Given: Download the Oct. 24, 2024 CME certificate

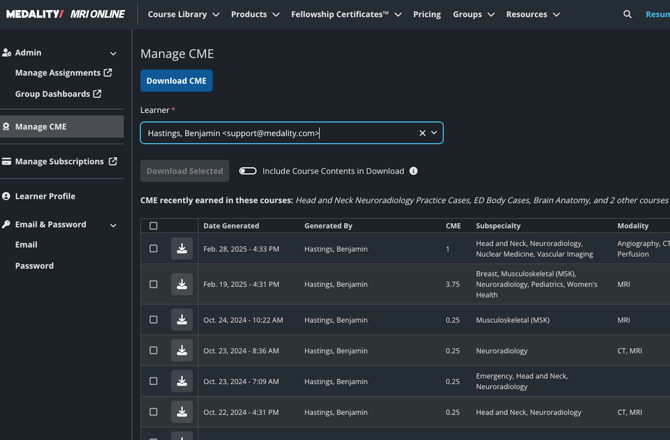Looking at the screenshot, I should 182,320.
